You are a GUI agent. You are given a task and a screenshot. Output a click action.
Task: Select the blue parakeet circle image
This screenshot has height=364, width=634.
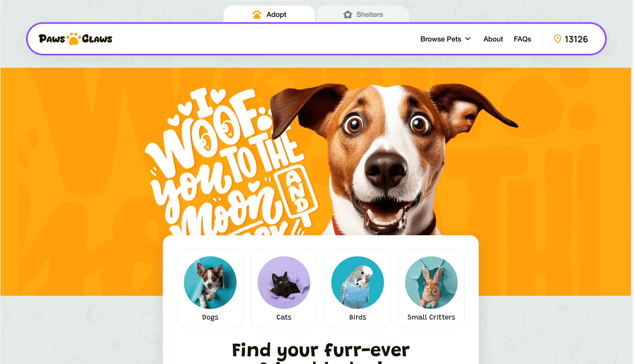357,283
